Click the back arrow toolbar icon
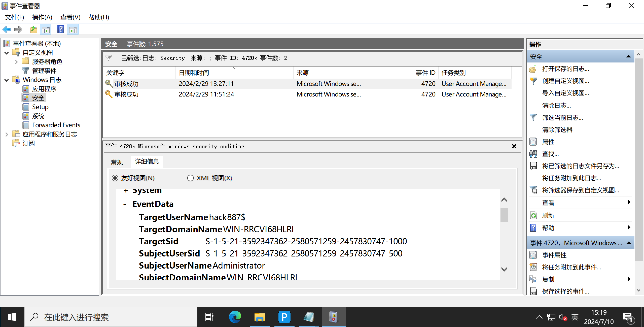Image resolution: width=644 pixels, height=327 pixels. (x=7, y=30)
